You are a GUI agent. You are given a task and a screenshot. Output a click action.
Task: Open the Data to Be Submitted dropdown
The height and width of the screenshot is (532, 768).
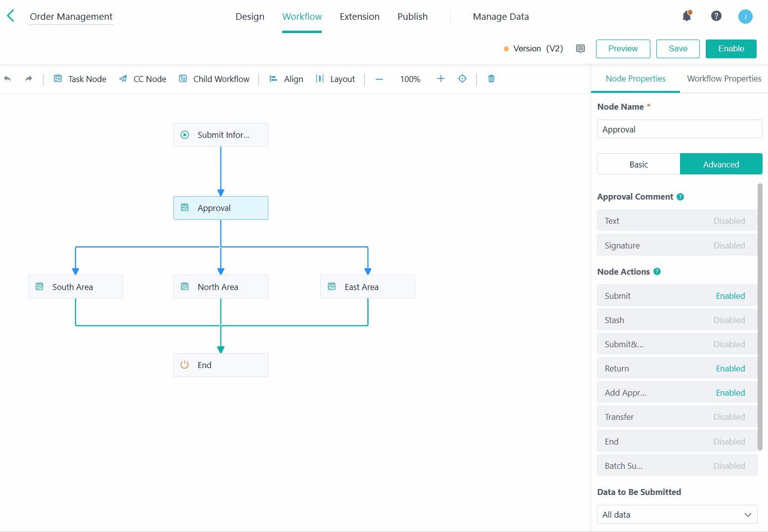pos(677,514)
